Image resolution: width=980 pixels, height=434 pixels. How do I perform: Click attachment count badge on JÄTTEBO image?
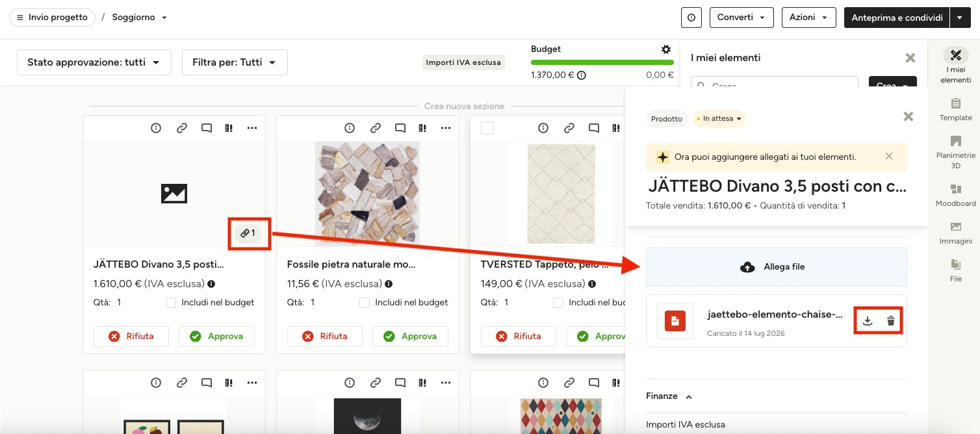[x=248, y=233]
